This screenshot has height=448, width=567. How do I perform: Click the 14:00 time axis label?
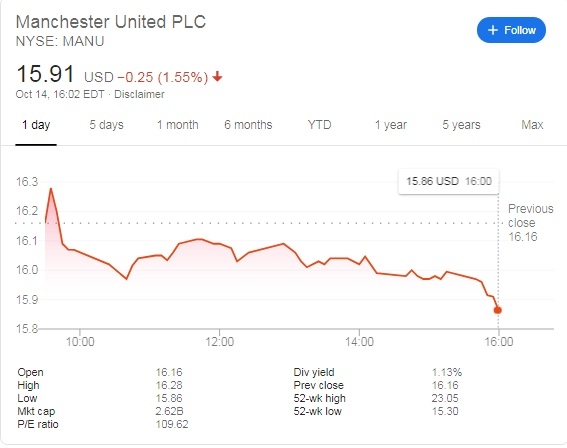[x=359, y=342]
